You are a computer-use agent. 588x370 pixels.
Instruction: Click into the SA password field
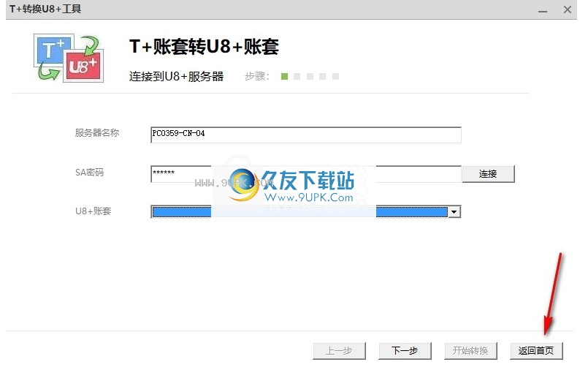click(x=305, y=174)
